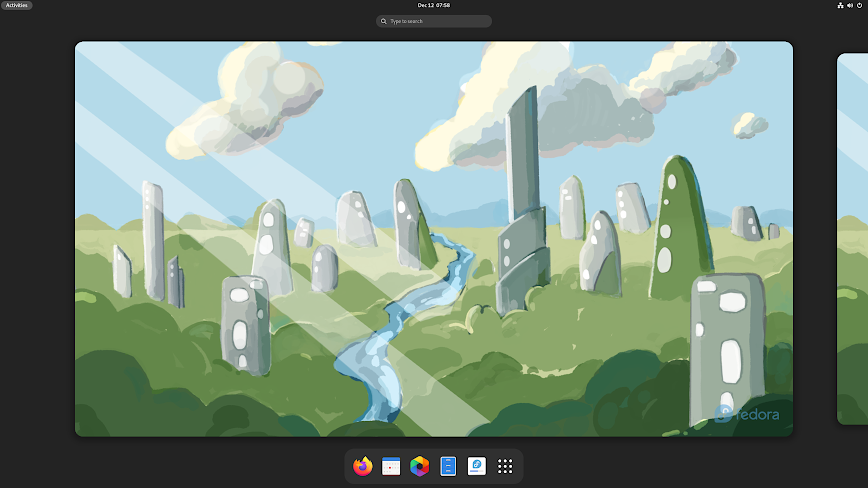Open the Fedora Software app in the dash
This screenshot has height=488, width=868.
click(x=477, y=466)
